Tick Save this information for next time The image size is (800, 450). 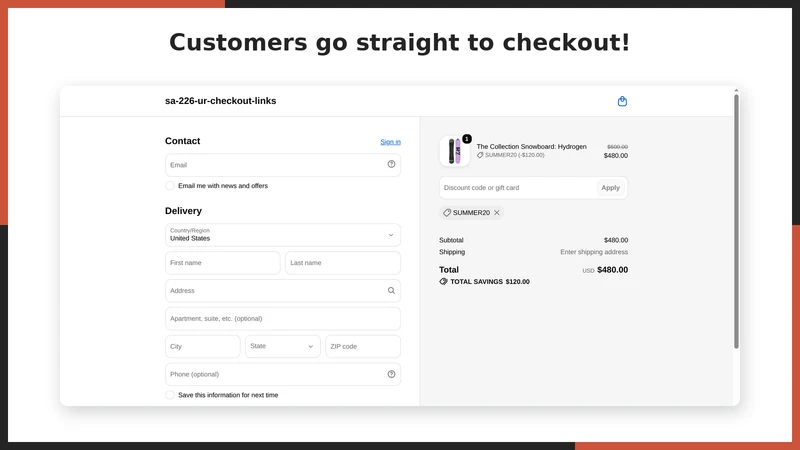click(x=170, y=395)
